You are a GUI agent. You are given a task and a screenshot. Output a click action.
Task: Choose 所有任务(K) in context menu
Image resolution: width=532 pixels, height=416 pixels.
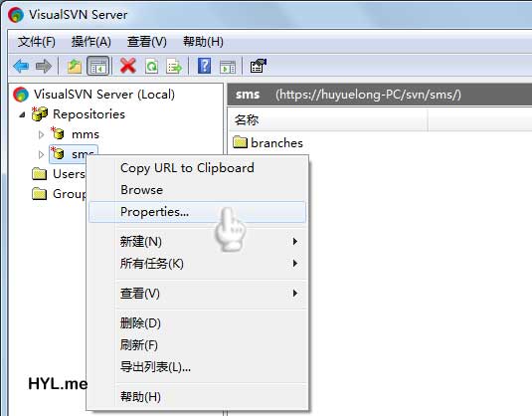(197, 263)
